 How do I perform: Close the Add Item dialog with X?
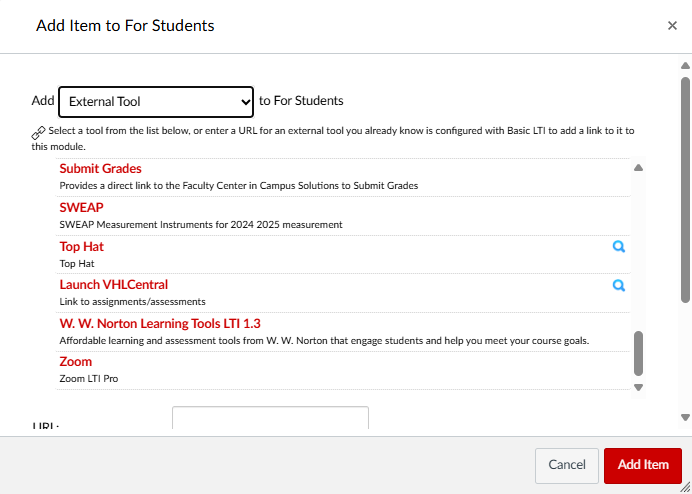point(672,26)
